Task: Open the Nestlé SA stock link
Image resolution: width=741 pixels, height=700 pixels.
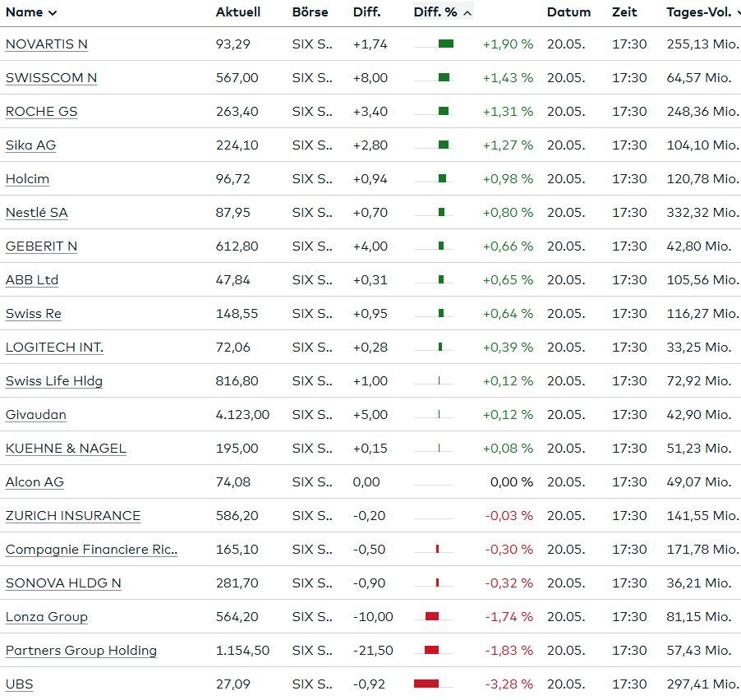Action: pyautogui.click(x=37, y=212)
